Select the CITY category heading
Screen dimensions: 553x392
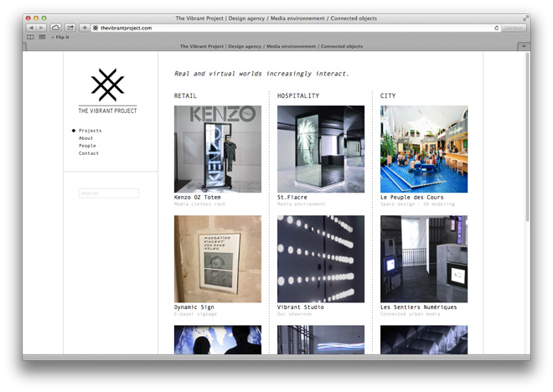click(388, 95)
